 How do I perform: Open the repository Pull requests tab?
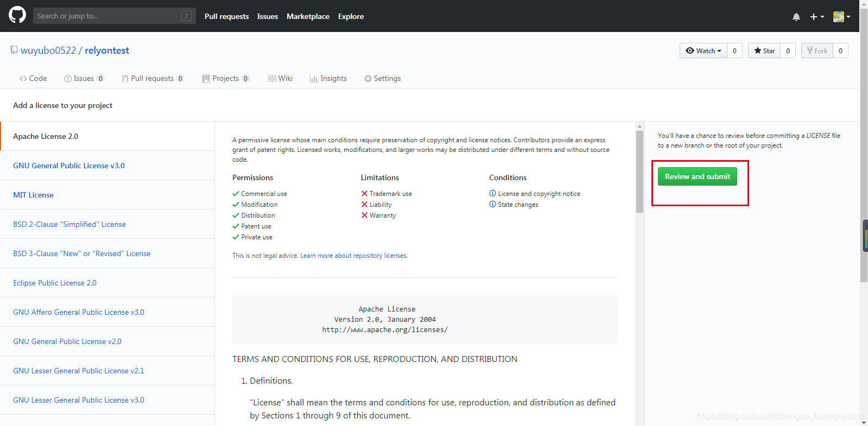click(x=153, y=78)
